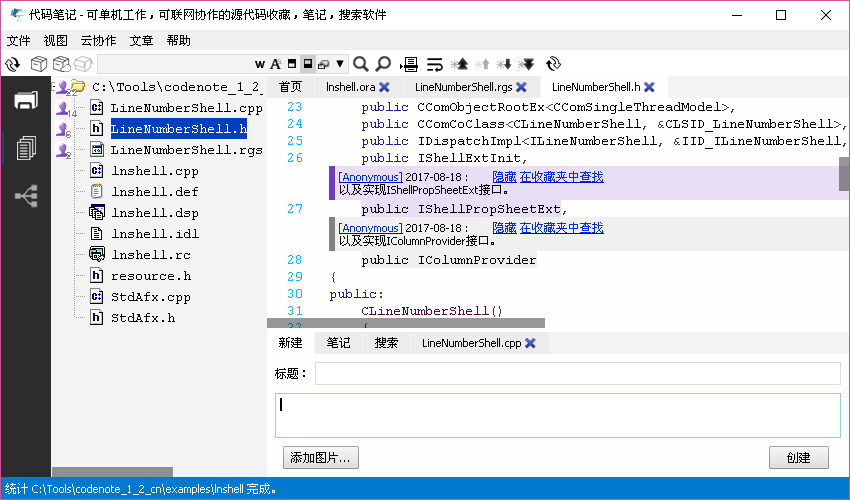
Task: Open the tree structure icon in sidebar
Action: (27, 196)
